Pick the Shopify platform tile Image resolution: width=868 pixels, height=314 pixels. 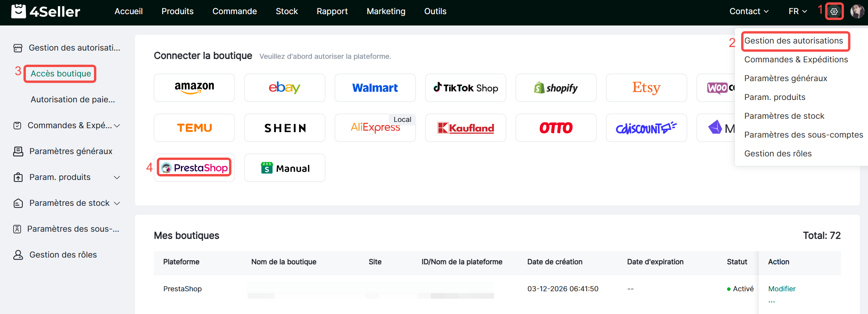556,88
